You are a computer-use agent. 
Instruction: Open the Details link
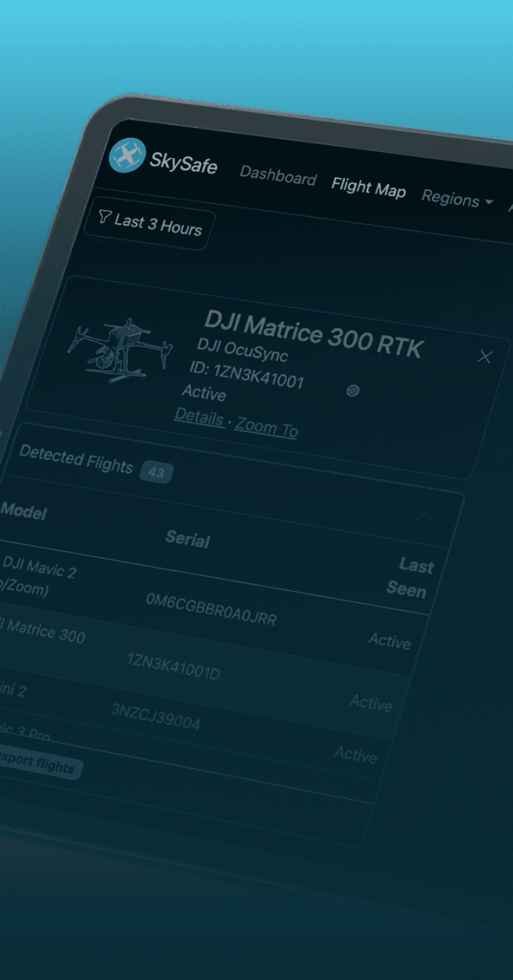(x=199, y=416)
